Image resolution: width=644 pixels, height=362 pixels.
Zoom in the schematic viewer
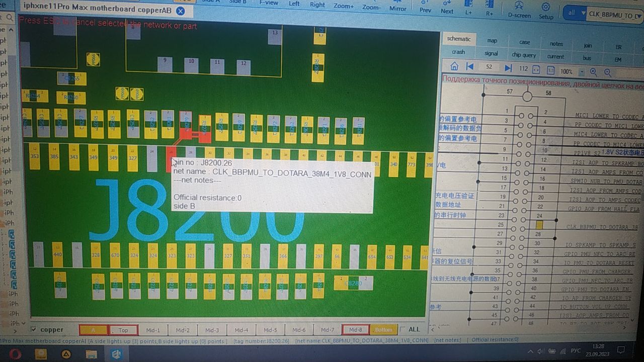[593, 72]
